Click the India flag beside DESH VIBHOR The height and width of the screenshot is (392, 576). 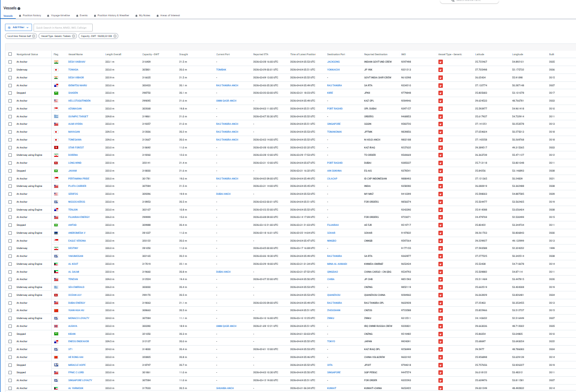coord(56,77)
